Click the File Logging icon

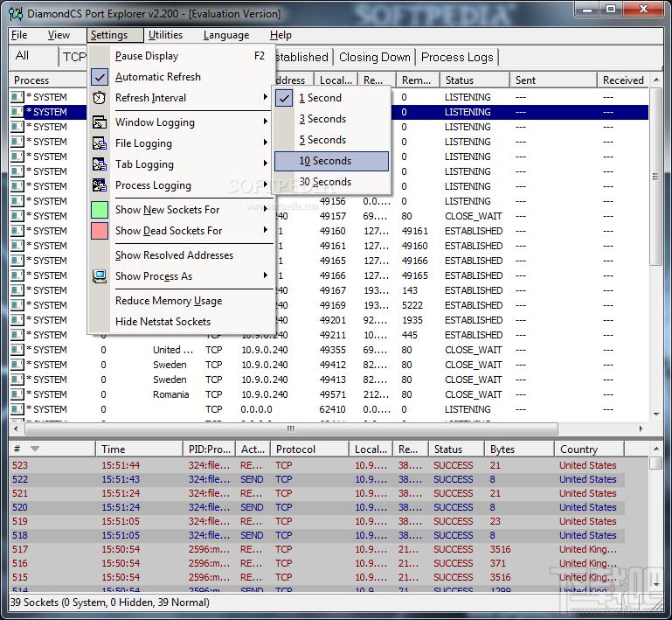pyautogui.click(x=100, y=143)
